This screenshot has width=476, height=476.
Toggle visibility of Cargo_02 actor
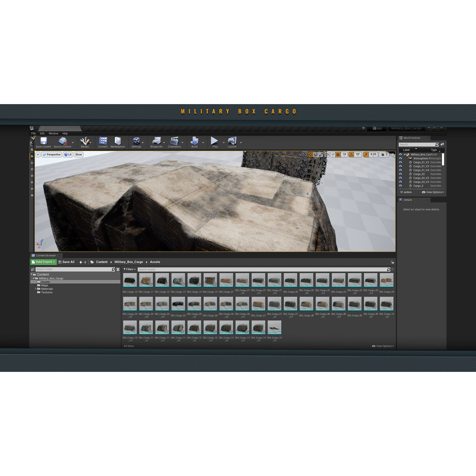400,174
